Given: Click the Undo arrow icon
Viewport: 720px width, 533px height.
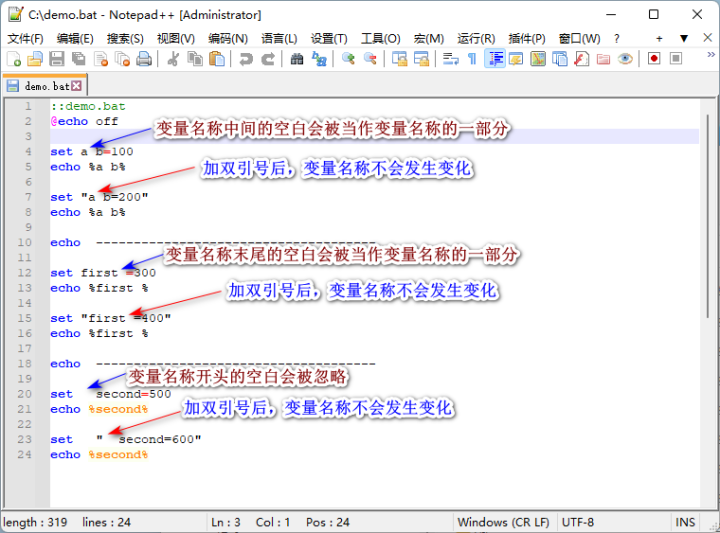Looking at the screenshot, I should click(x=246, y=59).
